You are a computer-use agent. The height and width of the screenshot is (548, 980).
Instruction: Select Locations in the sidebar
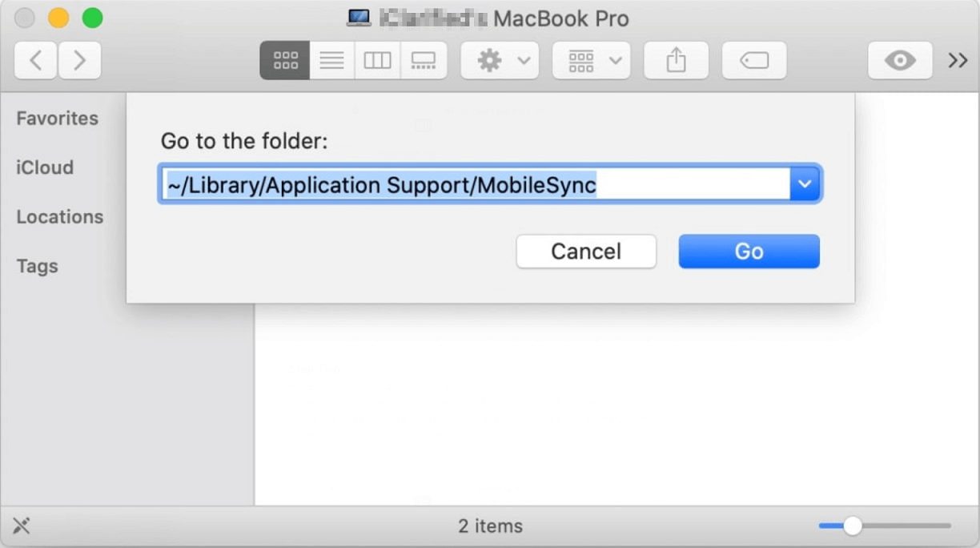(60, 217)
